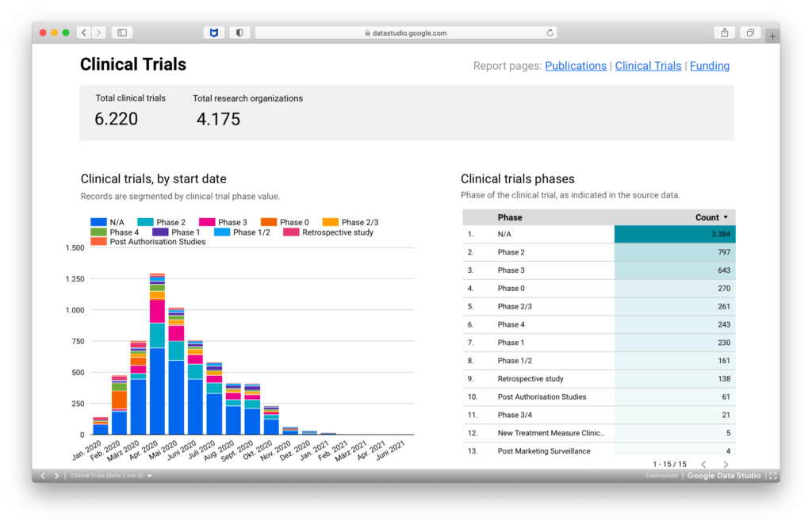Select the Phase 0 table row

pos(599,289)
